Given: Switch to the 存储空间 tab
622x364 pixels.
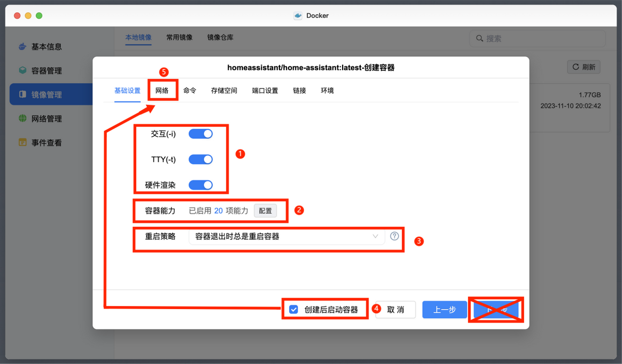Looking at the screenshot, I should [224, 91].
